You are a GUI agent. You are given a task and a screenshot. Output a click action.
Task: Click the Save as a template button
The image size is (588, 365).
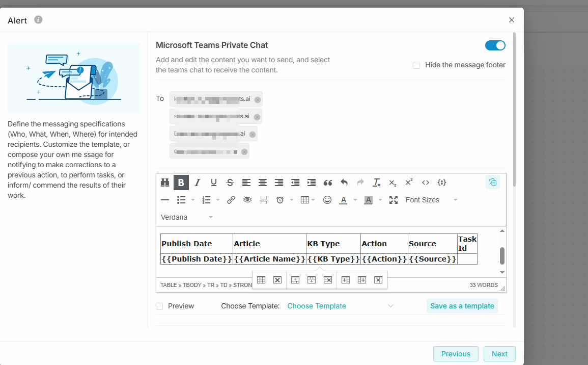(x=462, y=306)
